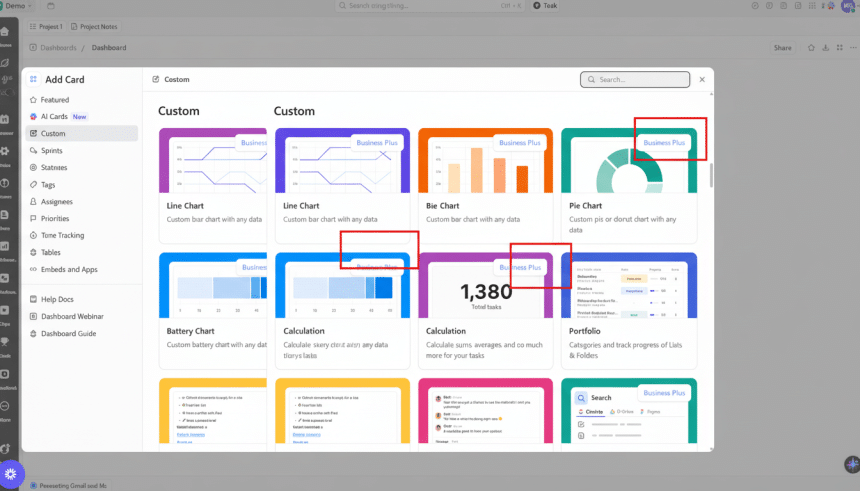This screenshot has height=491, width=860.
Task: Switch to the Project Notes tab
Action: (x=94, y=26)
